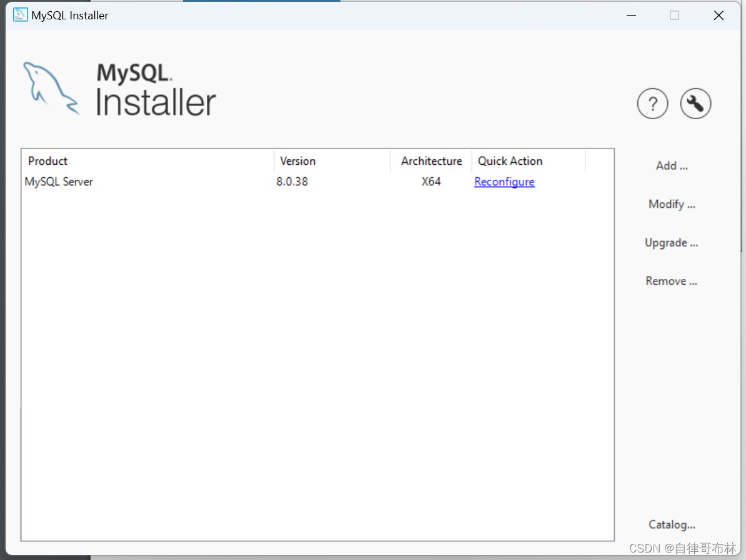Viewport: 746px width, 560px height.
Task: Sort by the Product column header
Action: click(x=148, y=161)
